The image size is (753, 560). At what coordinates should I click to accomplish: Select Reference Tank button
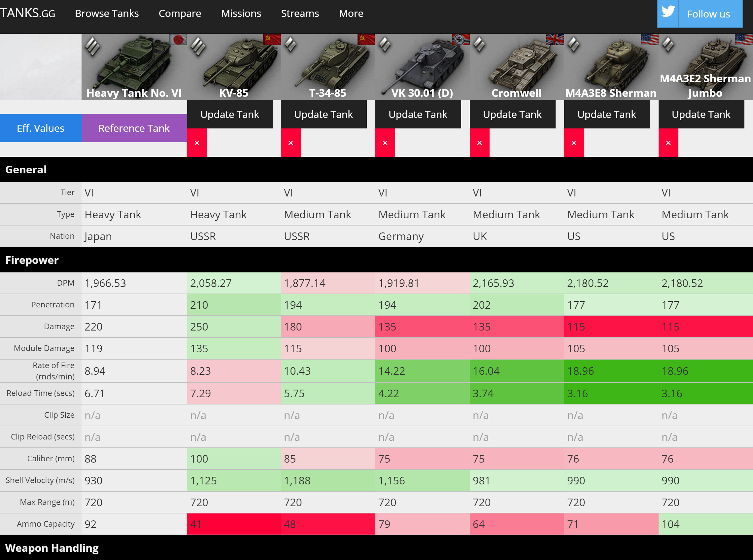[134, 128]
